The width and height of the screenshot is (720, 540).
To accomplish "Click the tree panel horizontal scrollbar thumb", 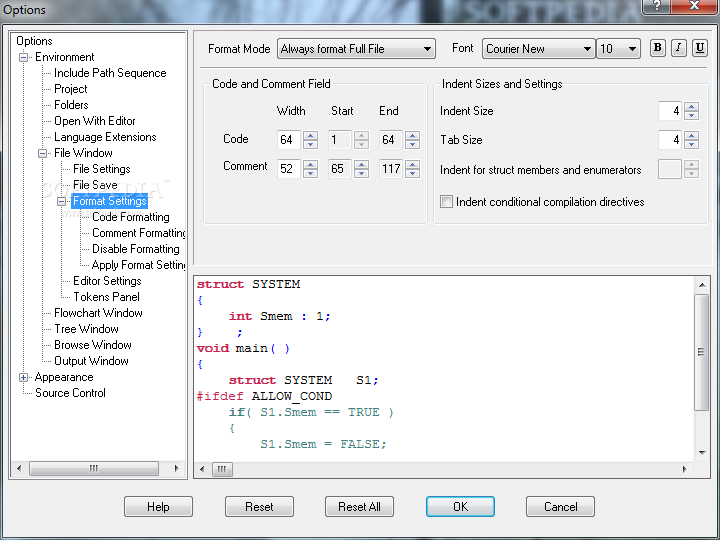I will 94,468.
